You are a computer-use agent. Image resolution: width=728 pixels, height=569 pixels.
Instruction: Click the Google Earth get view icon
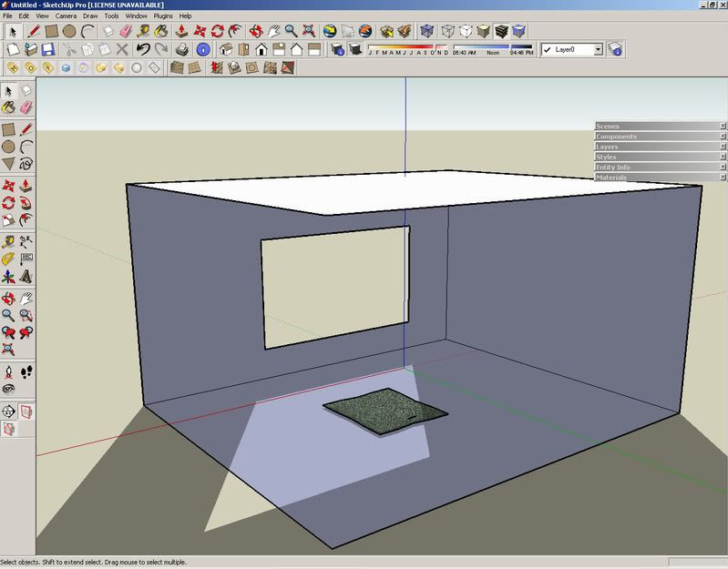click(x=330, y=31)
